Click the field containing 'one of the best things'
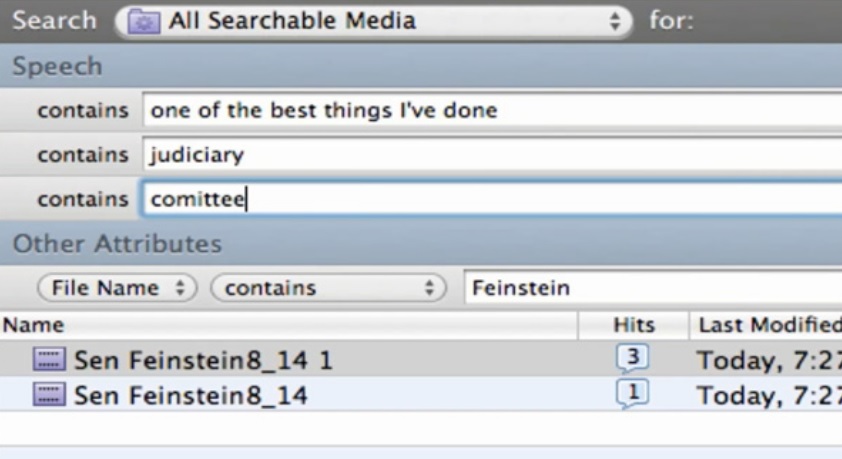 [x=492, y=110]
